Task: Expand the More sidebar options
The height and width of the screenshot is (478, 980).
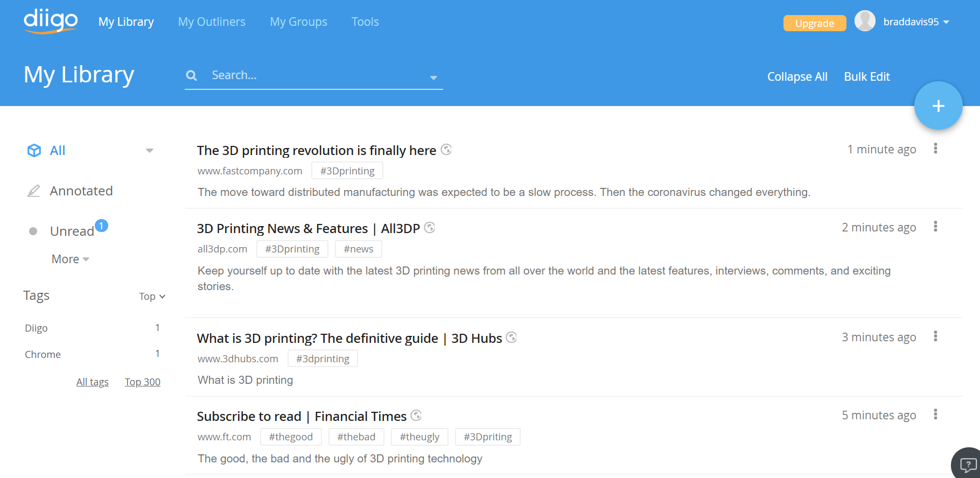Action: (70, 259)
